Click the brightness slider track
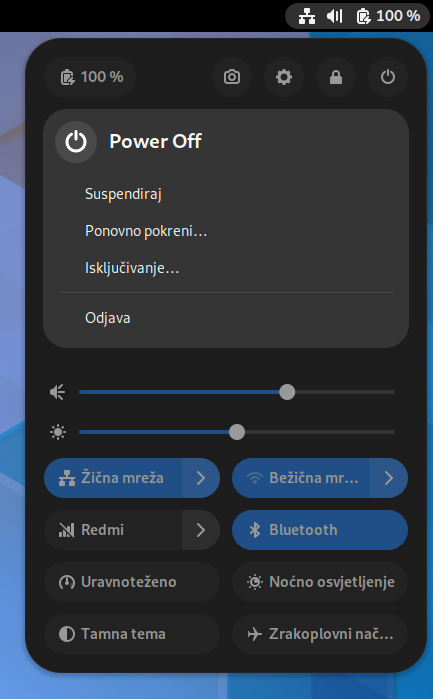433x699 pixels. (237, 432)
